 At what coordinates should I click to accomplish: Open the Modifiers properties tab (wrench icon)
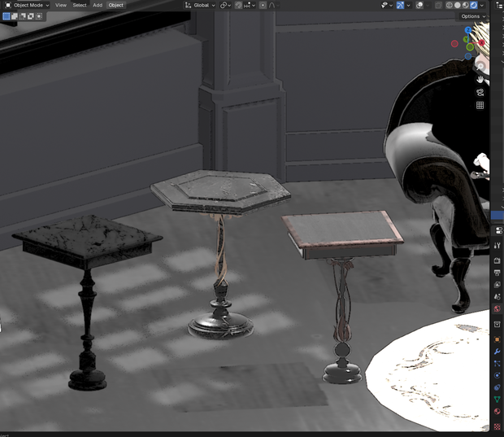coord(497,352)
